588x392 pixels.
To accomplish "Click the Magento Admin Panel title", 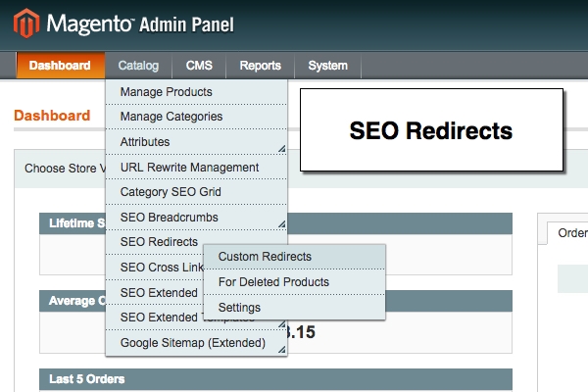I will [140, 24].
